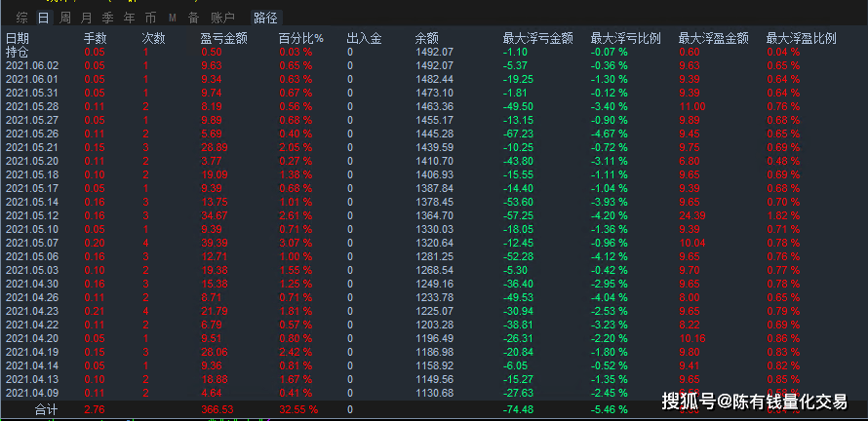The image size is (868, 421).
Task: Click the 最大浮亏金额 column header
Action: [537, 38]
